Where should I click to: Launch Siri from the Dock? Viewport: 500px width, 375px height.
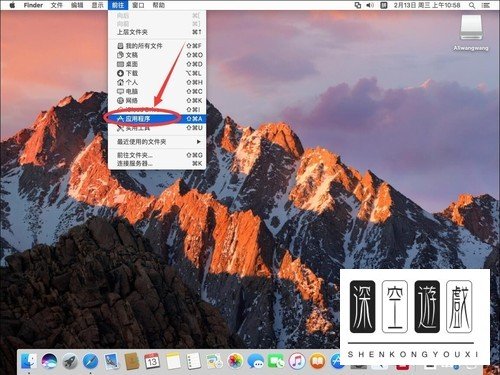pos(49,362)
